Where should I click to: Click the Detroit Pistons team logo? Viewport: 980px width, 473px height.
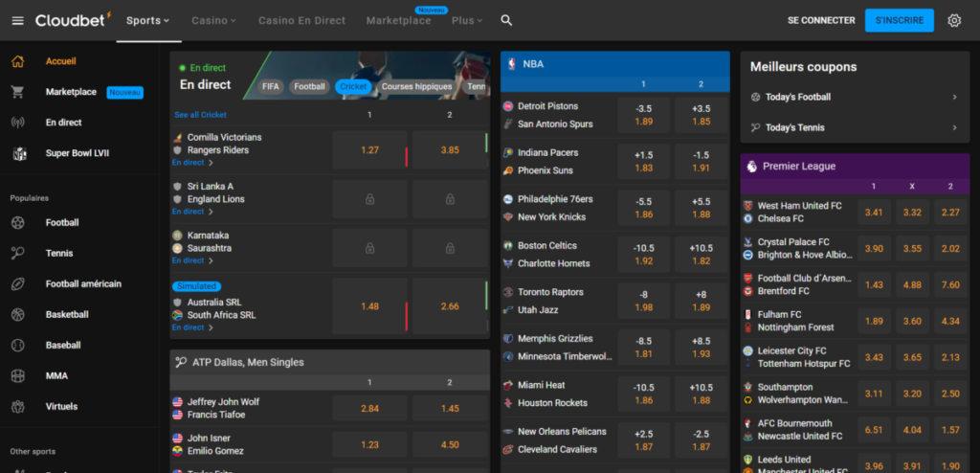(507, 106)
